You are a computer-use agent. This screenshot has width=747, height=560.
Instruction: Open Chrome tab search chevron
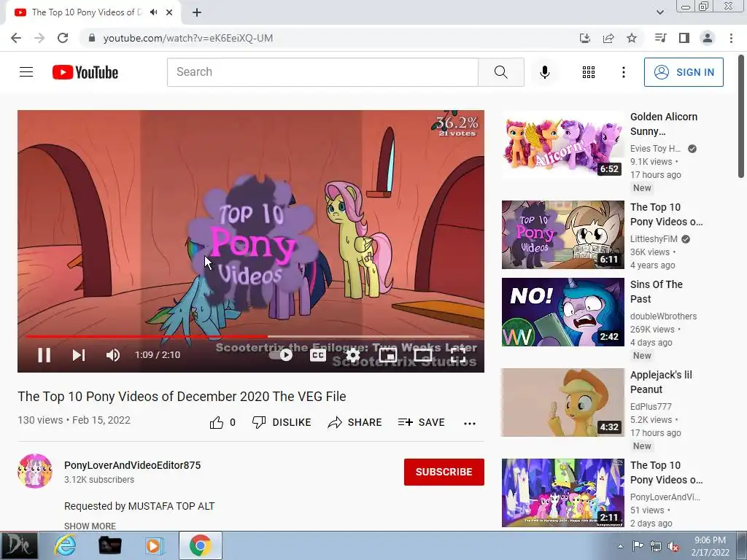coord(659,12)
